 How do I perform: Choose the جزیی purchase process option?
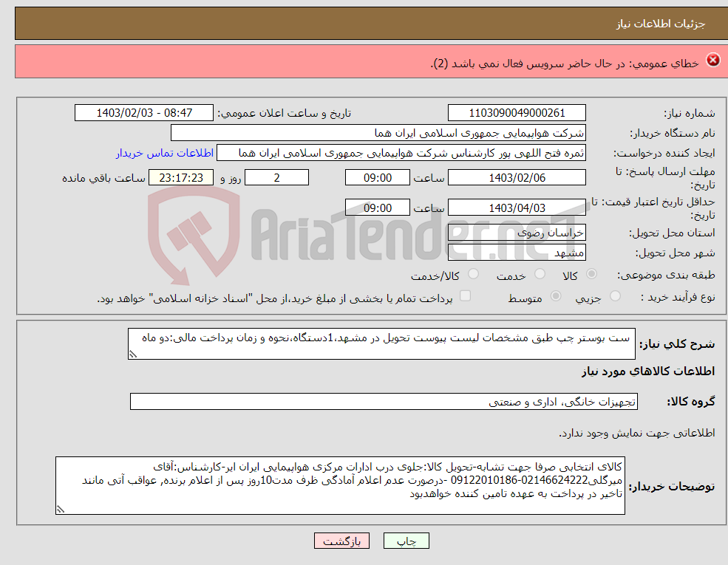pos(615,296)
